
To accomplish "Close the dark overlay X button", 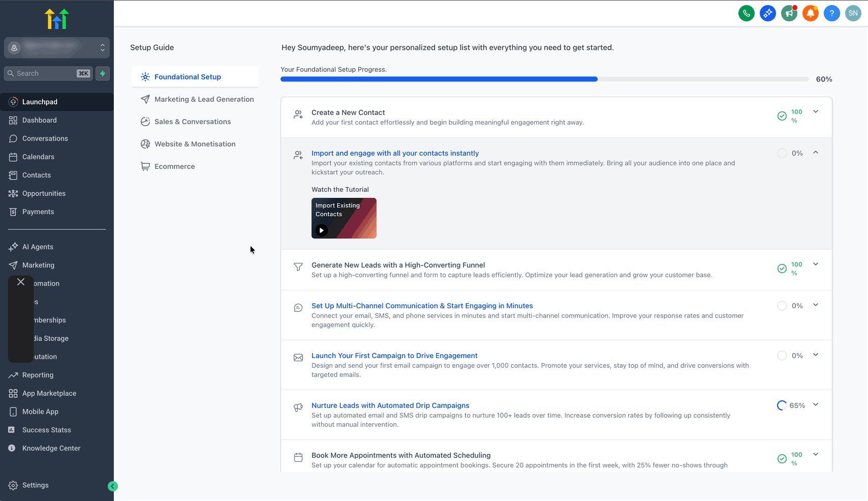I will tap(21, 282).
